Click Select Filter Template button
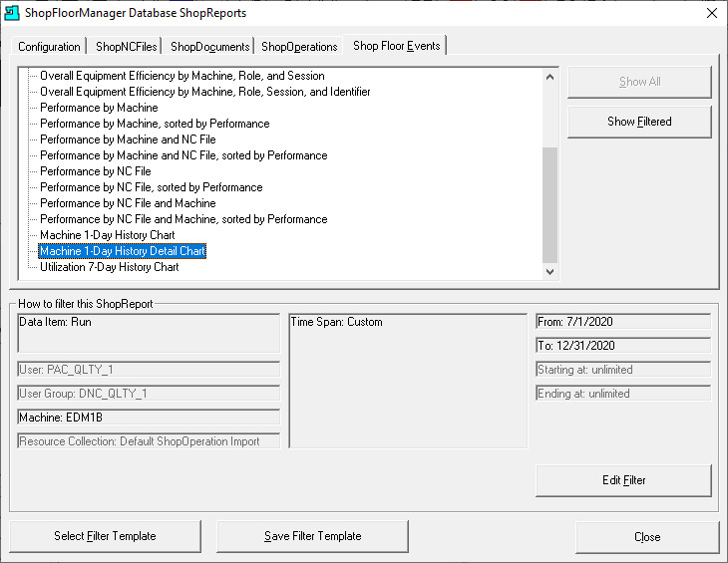 click(x=105, y=536)
